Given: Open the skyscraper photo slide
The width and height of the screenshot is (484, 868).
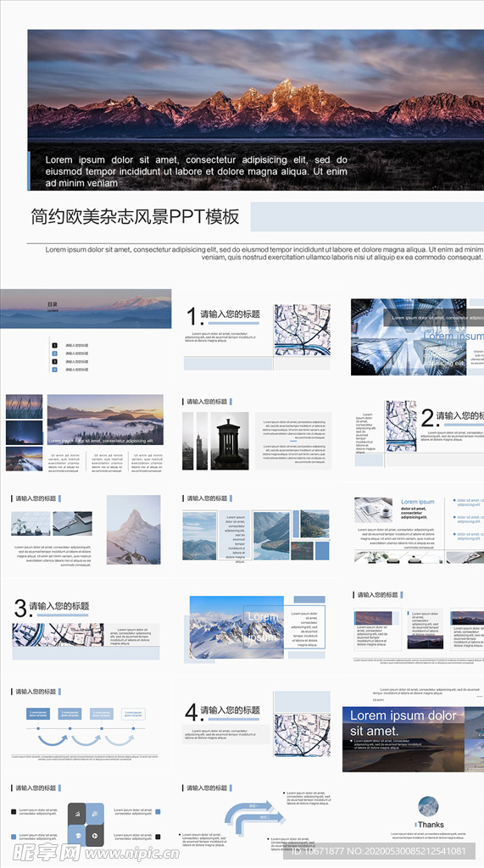Looking at the screenshot, I should coord(417,337).
